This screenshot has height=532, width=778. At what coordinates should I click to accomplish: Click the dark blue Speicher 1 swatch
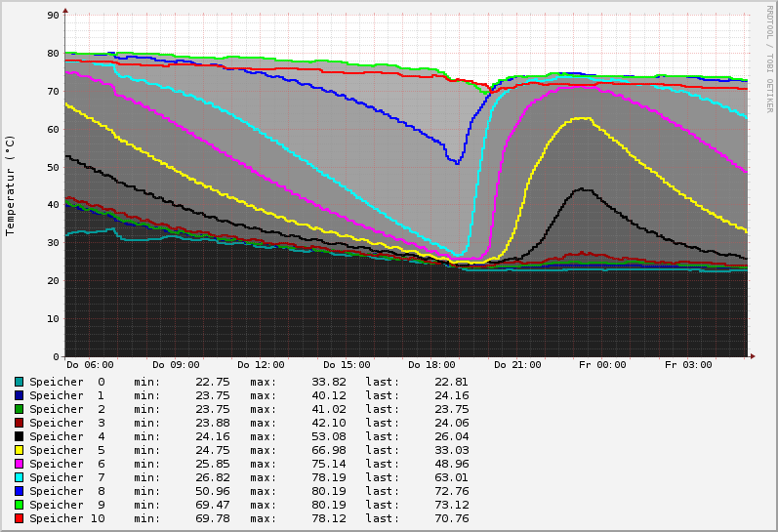coord(19,395)
